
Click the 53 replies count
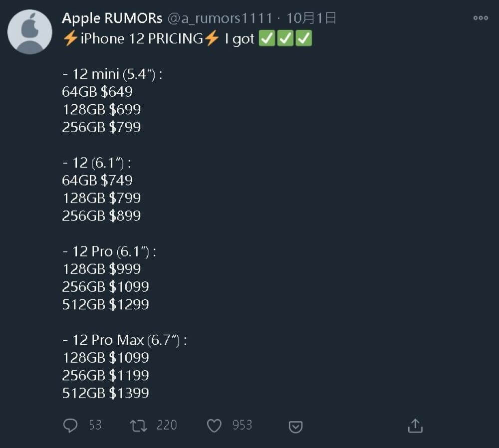click(x=95, y=425)
